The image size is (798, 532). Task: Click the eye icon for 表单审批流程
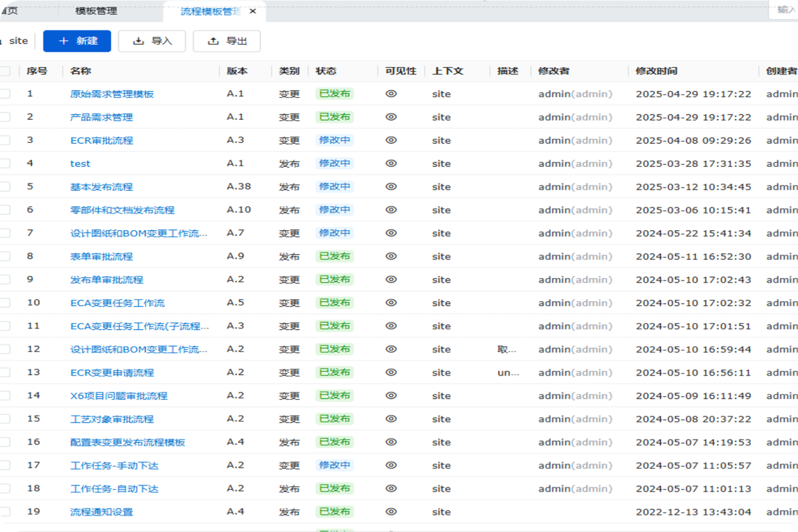(x=391, y=256)
